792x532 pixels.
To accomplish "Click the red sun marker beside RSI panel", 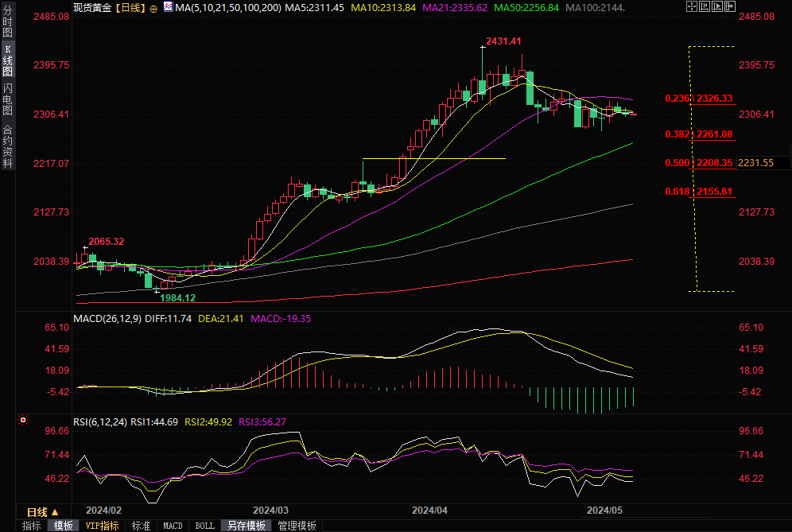I will coord(23,419).
